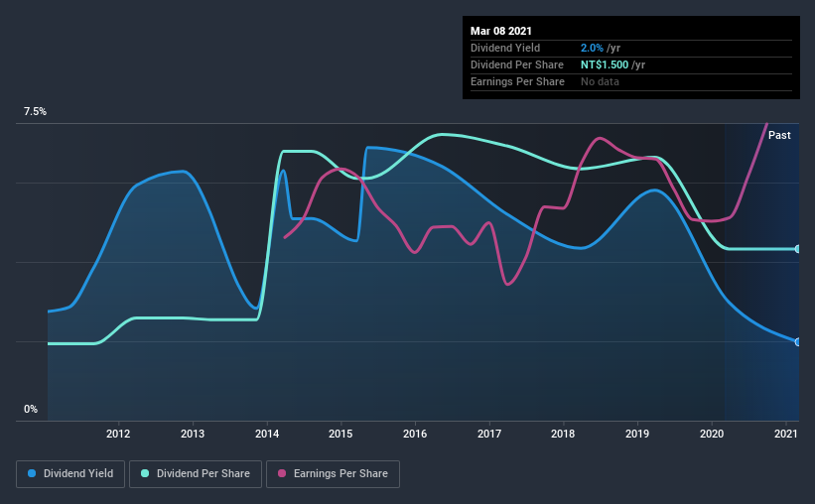The width and height of the screenshot is (815, 504).
Task: Toggle the Dividend Yield legend button
Action: [70, 474]
